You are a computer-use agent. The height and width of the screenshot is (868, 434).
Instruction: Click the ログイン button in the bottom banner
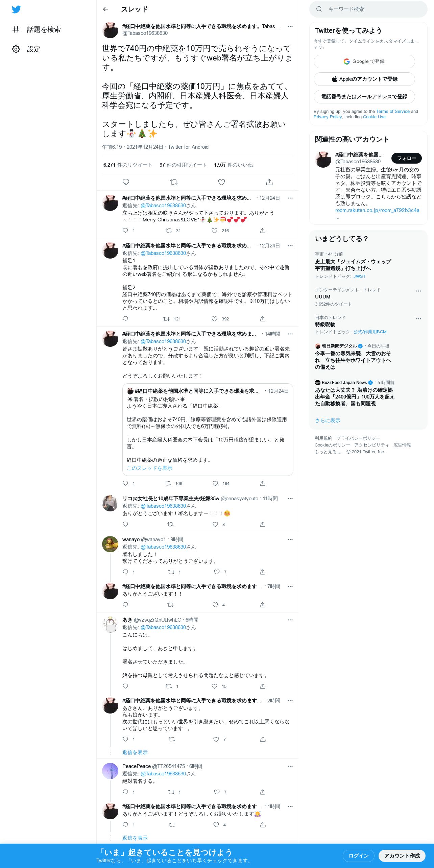358,856
